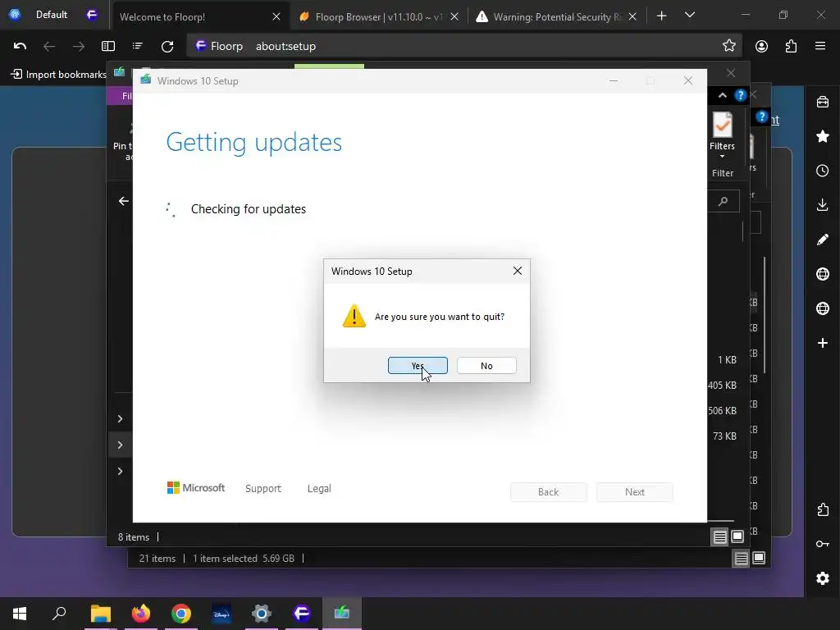Screen dimensions: 840x630
Task: Confirm quitting by clicking Yes
Action: pos(418,365)
